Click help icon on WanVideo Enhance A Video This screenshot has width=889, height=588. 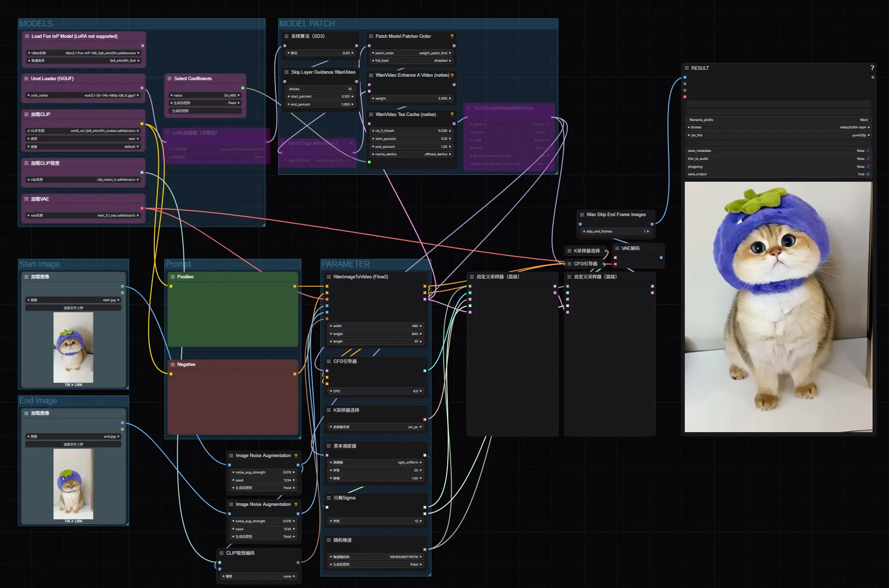452,75
